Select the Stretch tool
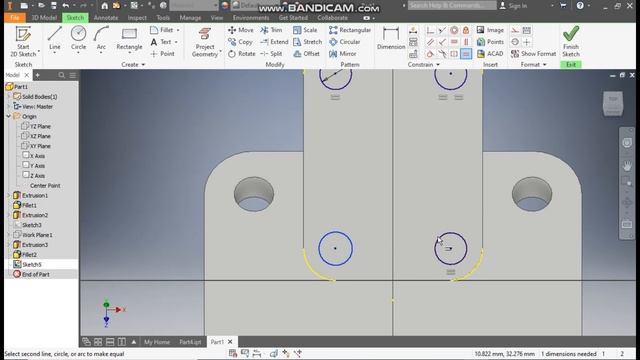The height and width of the screenshot is (360, 640). 308,42
